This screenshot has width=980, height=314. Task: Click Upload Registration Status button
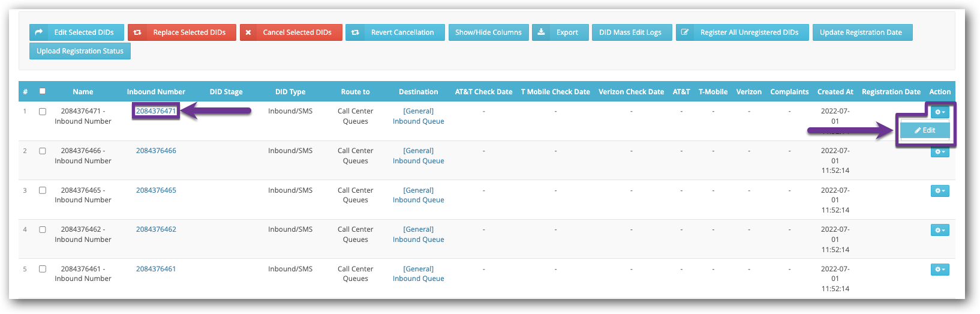tap(80, 51)
